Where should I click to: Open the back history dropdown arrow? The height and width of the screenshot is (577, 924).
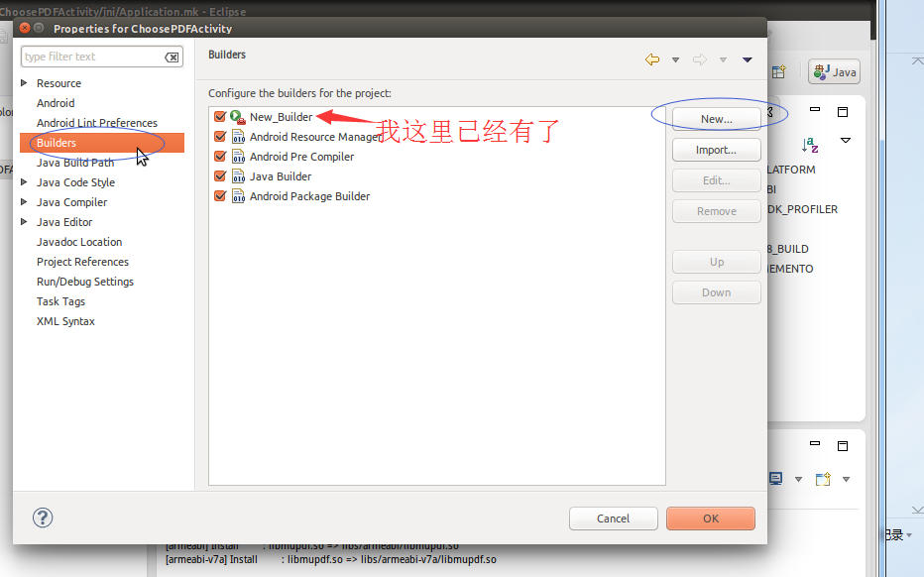[676, 60]
